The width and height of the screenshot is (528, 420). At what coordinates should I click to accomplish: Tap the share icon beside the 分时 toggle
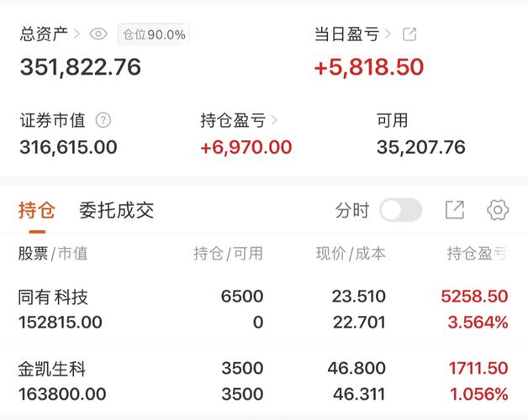pos(455,210)
